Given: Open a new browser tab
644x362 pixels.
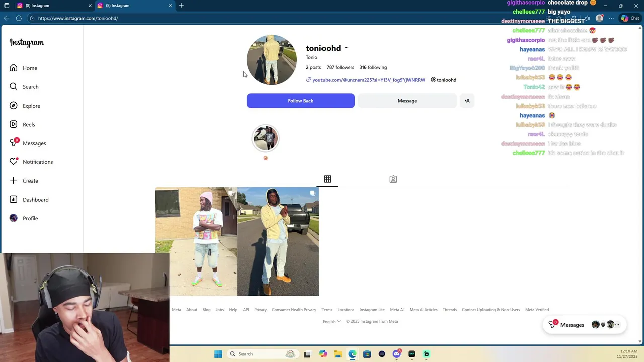Looking at the screenshot, I should [x=181, y=6].
